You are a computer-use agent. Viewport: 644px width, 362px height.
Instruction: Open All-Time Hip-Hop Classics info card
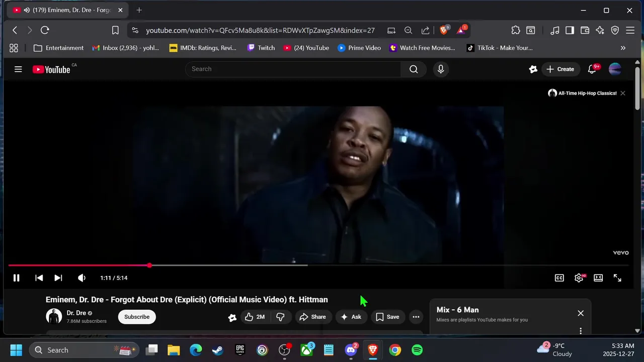point(582,93)
